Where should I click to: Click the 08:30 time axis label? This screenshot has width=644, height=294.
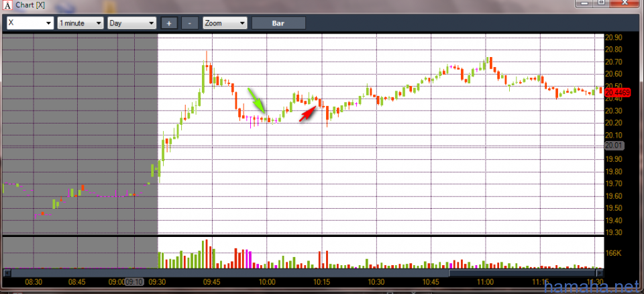[34, 282]
